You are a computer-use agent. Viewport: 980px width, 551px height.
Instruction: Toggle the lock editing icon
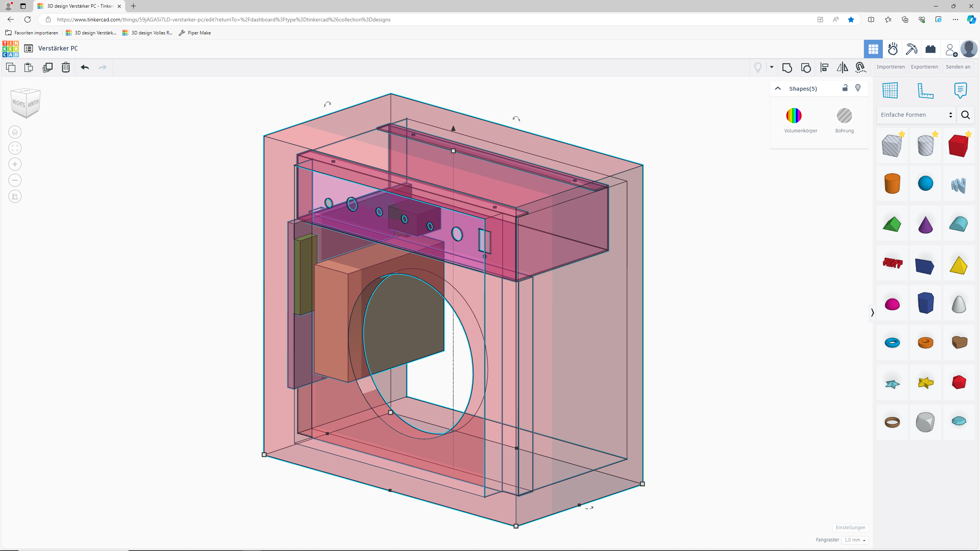(845, 88)
